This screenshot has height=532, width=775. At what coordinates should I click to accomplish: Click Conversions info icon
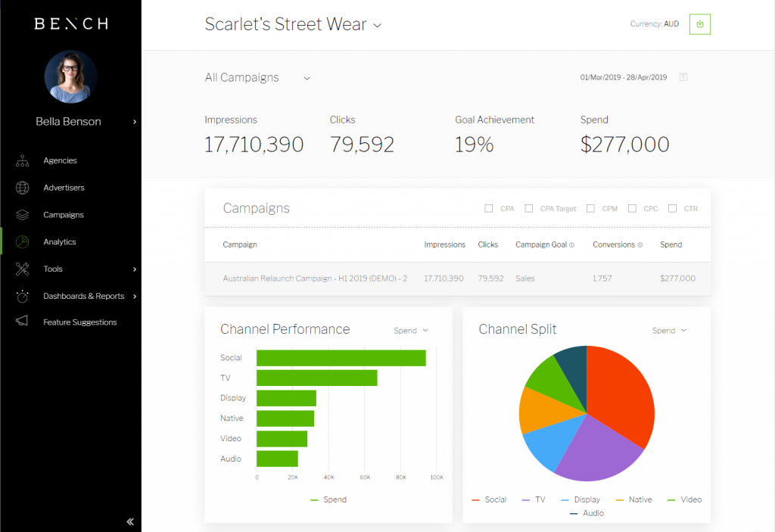pos(640,244)
